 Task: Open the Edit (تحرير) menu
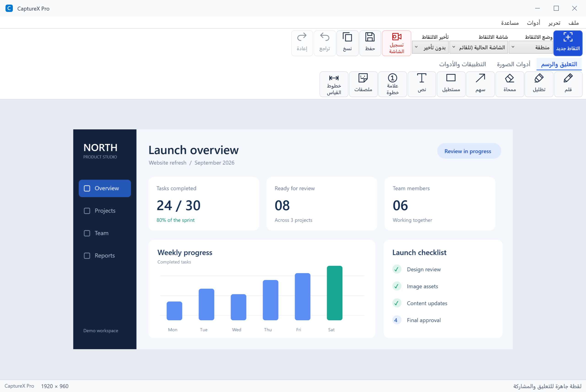click(554, 23)
